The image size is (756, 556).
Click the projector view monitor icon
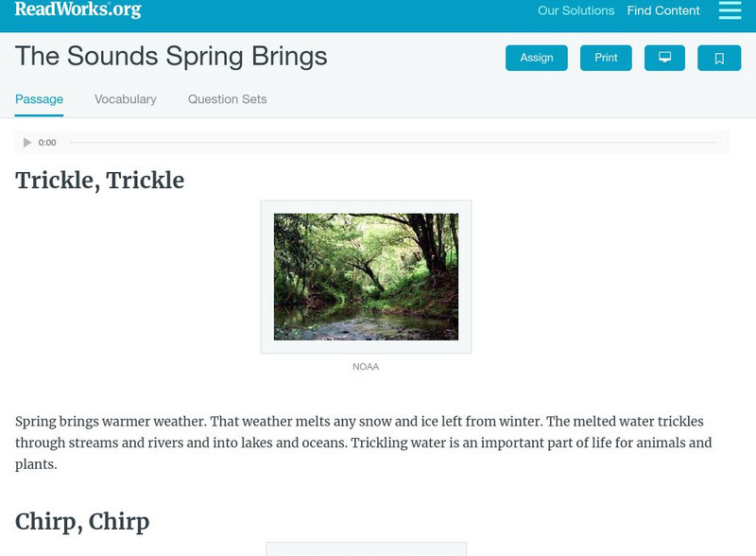click(x=664, y=58)
